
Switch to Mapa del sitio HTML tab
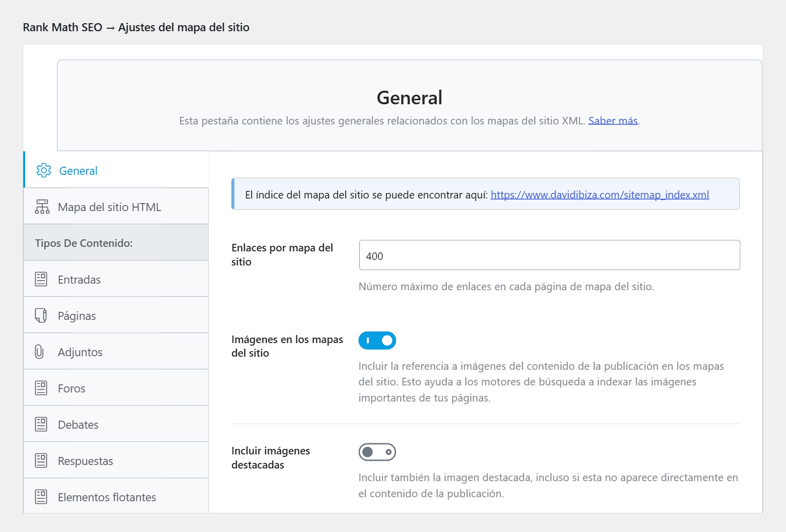(x=116, y=206)
